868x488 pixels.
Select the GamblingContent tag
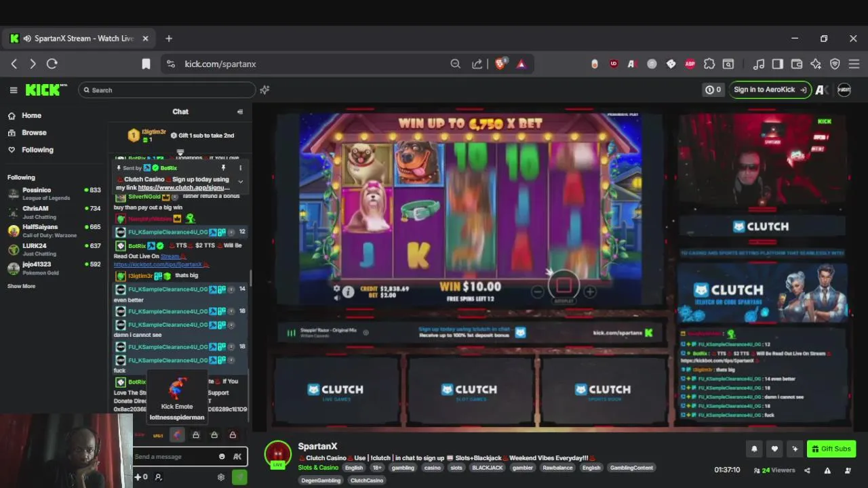point(631,468)
